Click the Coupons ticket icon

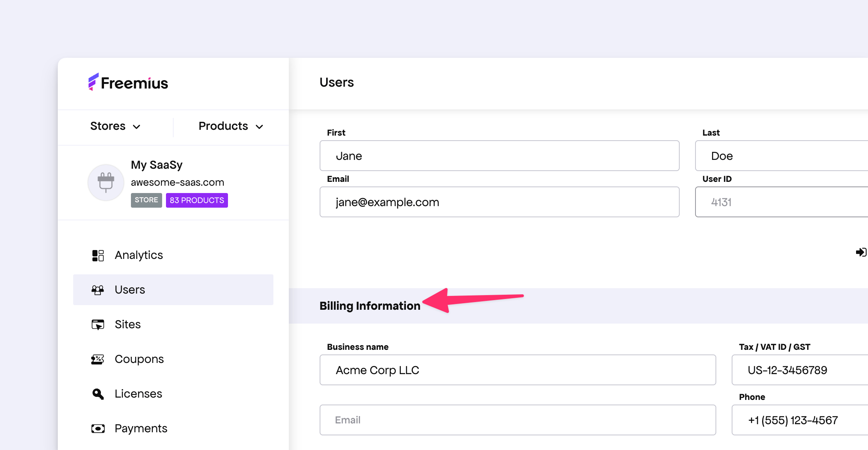click(x=98, y=359)
